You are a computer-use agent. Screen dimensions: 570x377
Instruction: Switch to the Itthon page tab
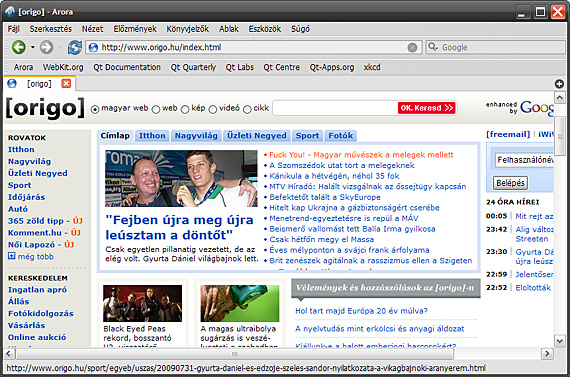coord(152,136)
